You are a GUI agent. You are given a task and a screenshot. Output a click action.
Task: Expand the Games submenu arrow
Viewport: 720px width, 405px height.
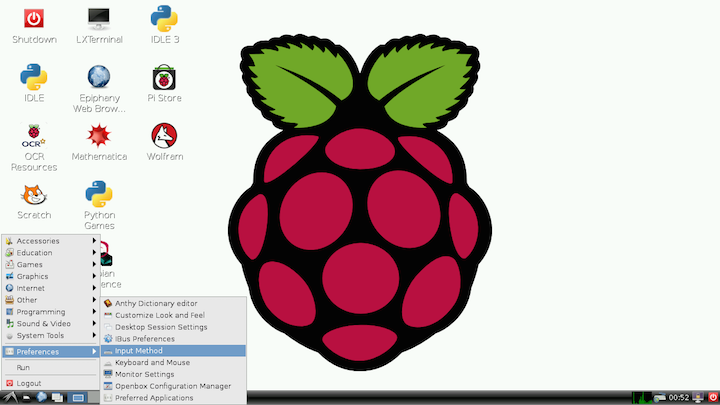[94, 264]
